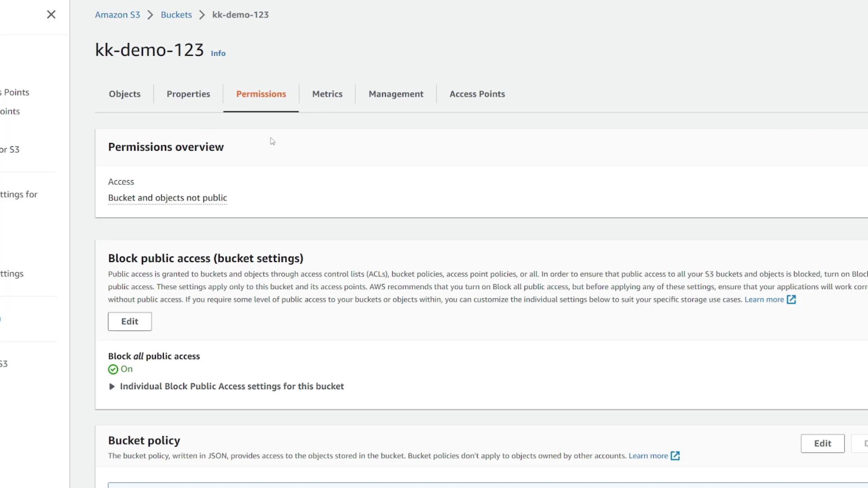Viewport: 868px width, 488px height.
Task: Open the Metrics tab
Action: tap(327, 94)
